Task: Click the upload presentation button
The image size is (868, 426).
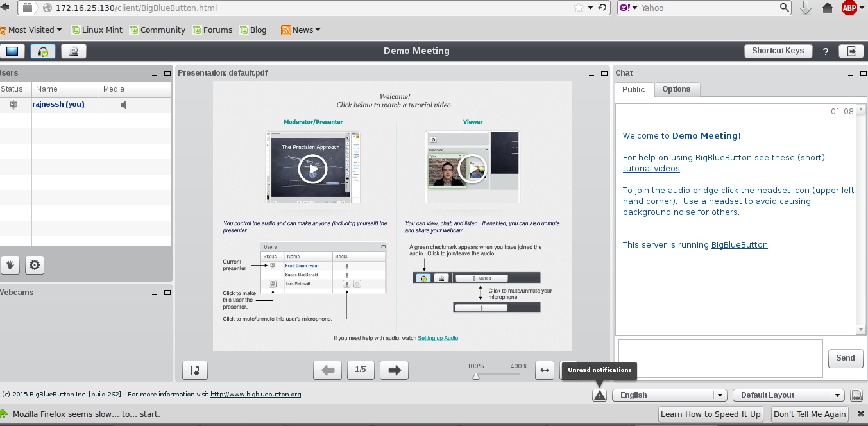Action: point(195,370)
